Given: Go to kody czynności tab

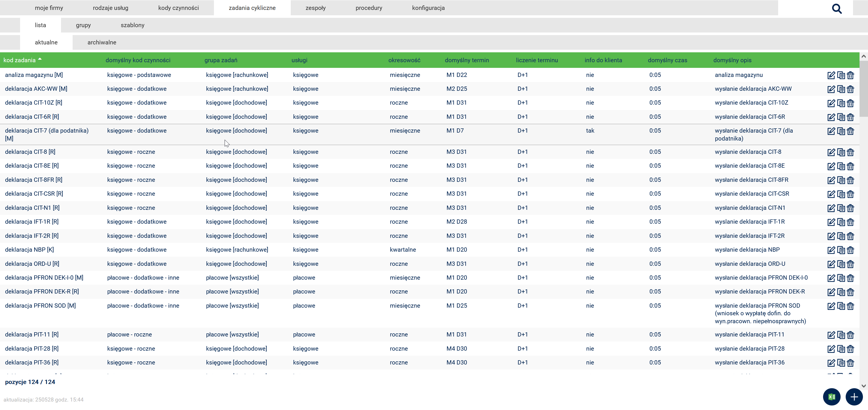Looking at the screenshot, I should (x=179, y=8).
